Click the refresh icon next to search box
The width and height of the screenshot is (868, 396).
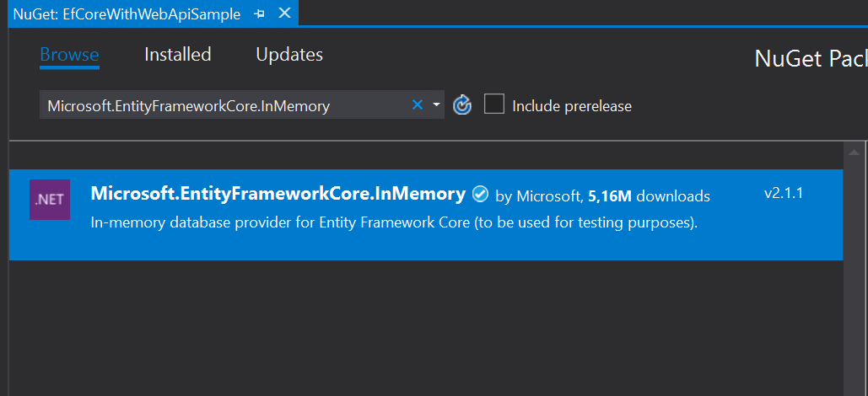pyautogui.click(x=461, y=105)
